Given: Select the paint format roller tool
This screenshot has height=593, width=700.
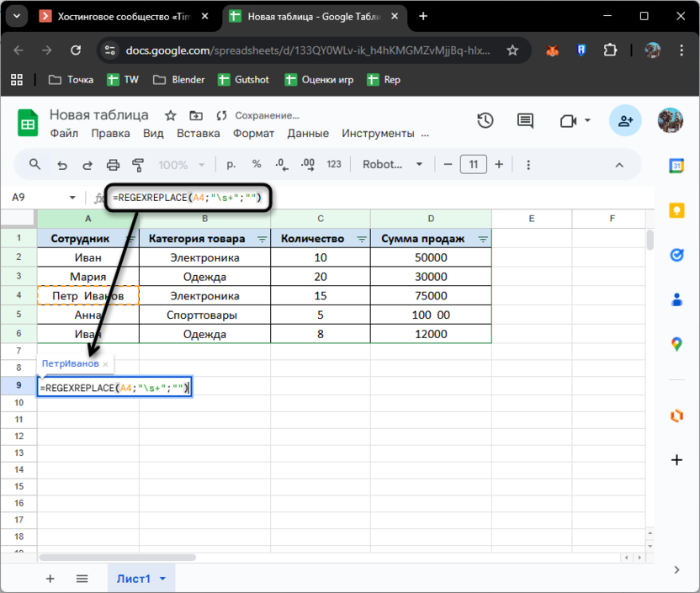Looking at the screenshot, I should click(x=139, y=165).
